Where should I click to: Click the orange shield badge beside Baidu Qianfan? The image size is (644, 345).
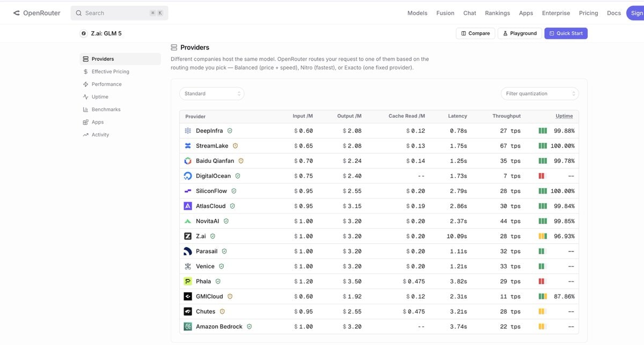(241, 161)
